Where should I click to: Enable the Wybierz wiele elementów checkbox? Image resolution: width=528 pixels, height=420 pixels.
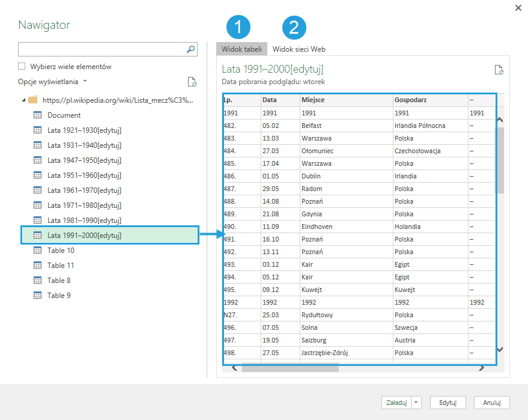click(22, 67)
